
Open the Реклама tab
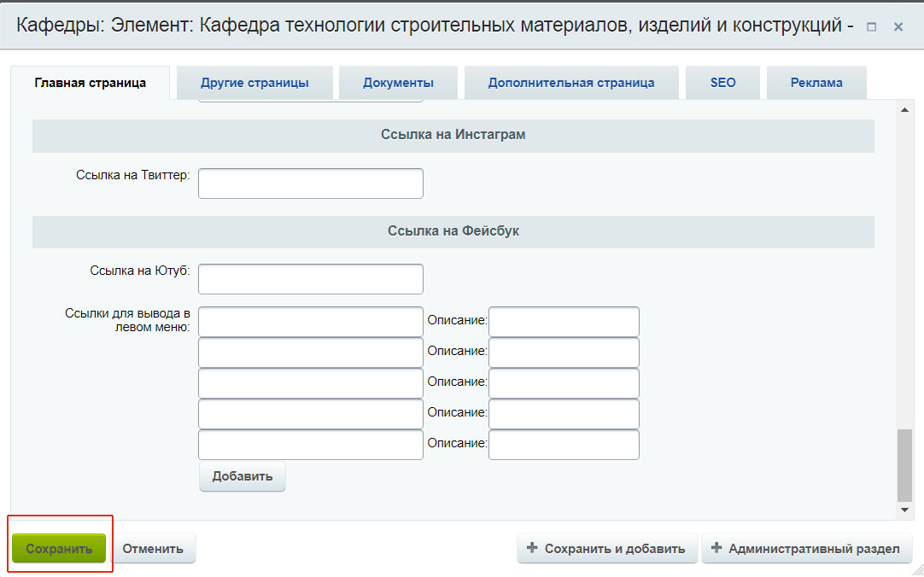pyautogui.click(x=816, y=83)
